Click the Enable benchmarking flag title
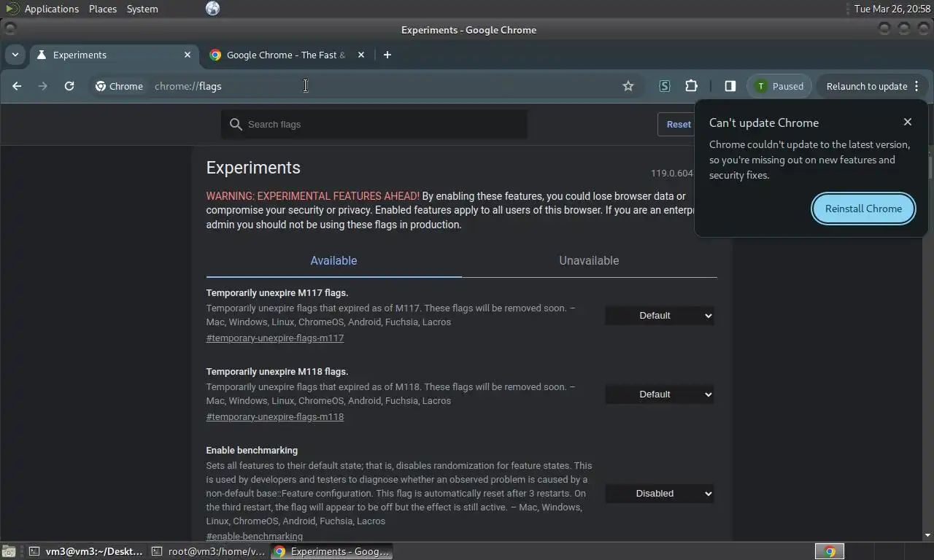This screenshot has height=560, width=934. [252, 451]
